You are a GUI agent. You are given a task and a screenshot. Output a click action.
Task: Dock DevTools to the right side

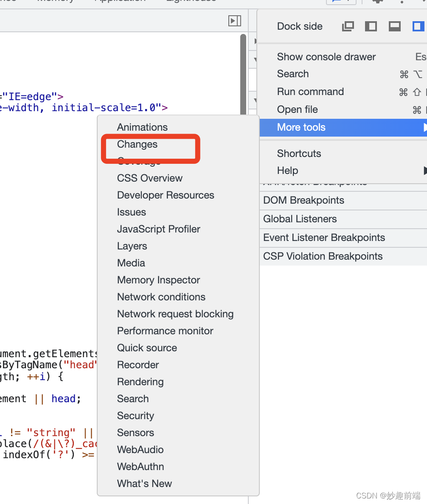[x=418, y=26]
